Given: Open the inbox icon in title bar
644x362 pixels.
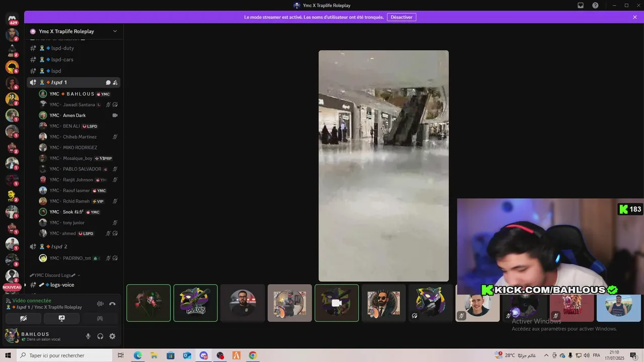Looking at the screenshot, I should tap(580, 6).
